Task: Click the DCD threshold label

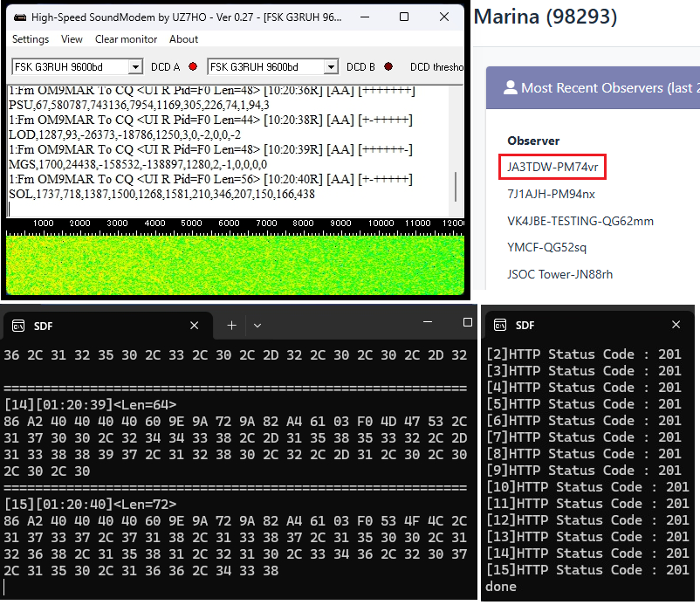Action: (437, 67)
